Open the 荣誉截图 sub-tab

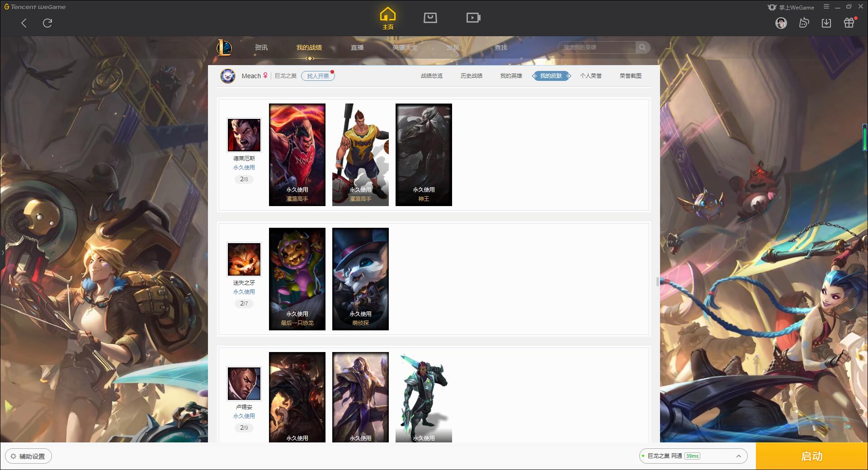tap(631, 76)
